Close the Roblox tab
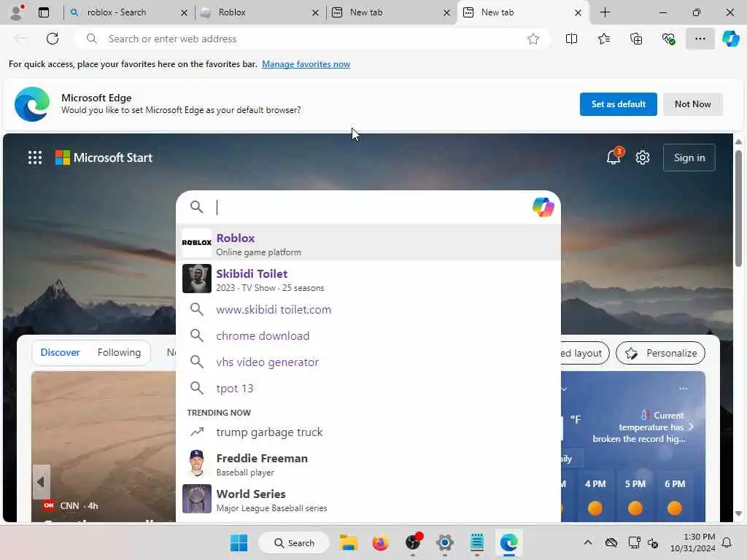Viewport: 747px width, 560px height. point(315,13)
